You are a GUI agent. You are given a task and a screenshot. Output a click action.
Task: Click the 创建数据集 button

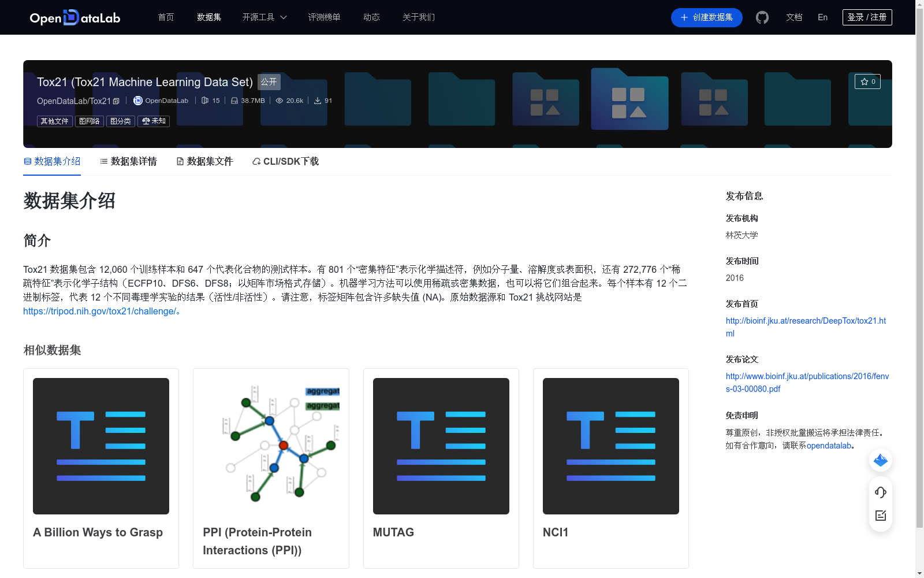tap(707, 17)
